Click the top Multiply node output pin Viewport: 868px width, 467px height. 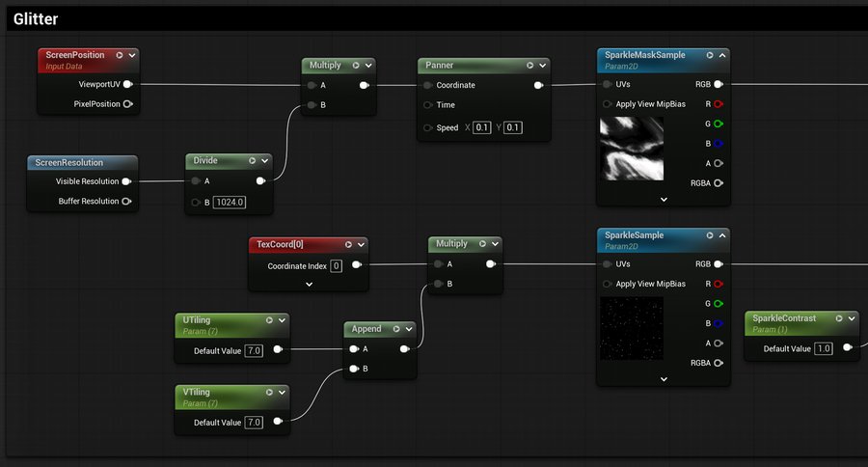coord(365,85)
